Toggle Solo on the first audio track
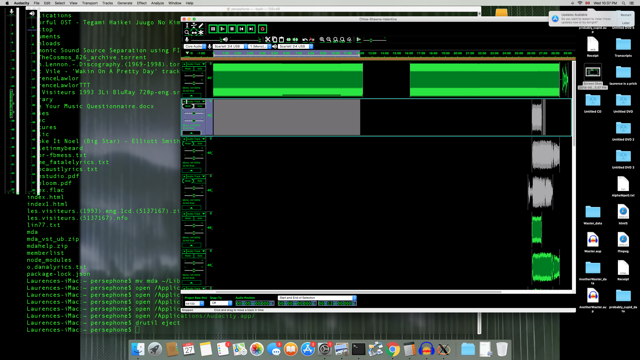 click(x=199, y=69)
